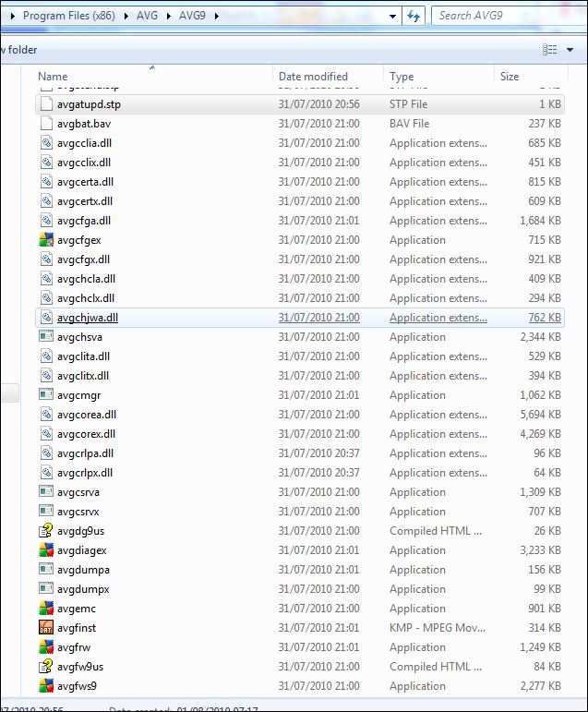588x712 pixels.
Task: Click the 1,684 KB size value
Action: coord(540,220)
